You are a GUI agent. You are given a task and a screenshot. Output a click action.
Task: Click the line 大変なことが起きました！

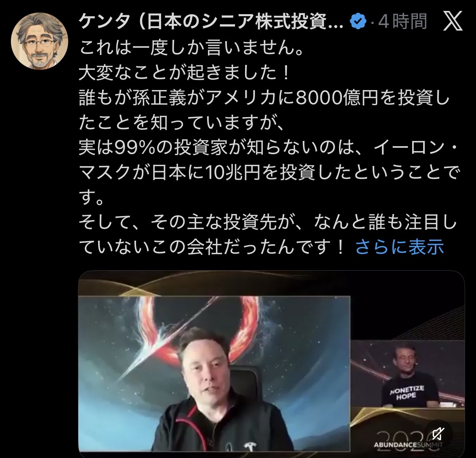click(185, 73)
